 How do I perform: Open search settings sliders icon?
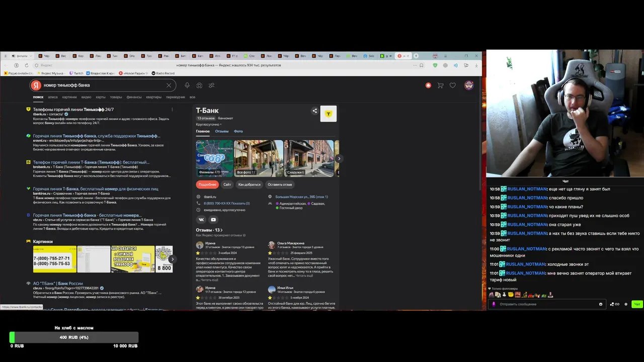click(x=211, y=85)
